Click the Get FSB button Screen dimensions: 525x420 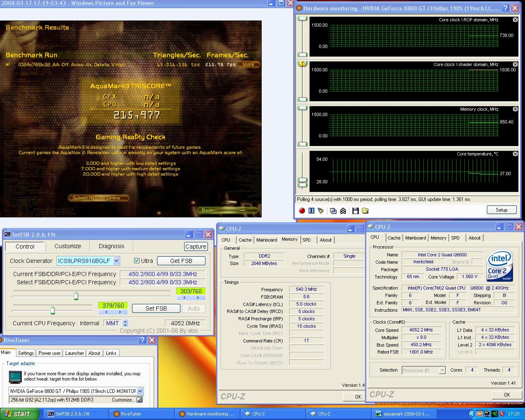[x=181, y=261]
